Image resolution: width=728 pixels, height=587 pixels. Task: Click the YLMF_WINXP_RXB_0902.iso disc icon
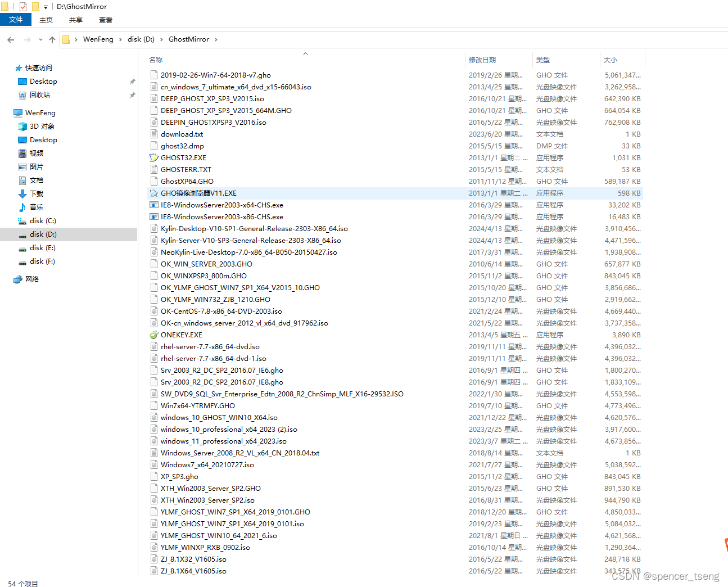pos(154,548)
